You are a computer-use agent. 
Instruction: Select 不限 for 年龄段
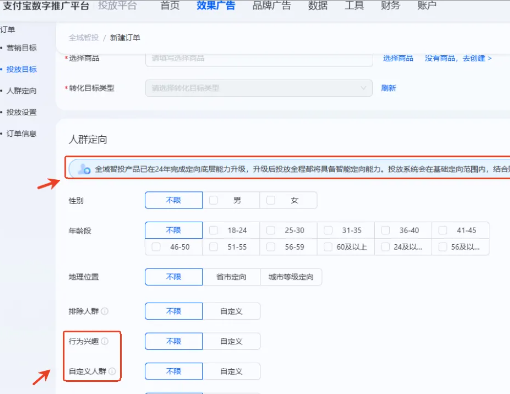click(174, 230)
